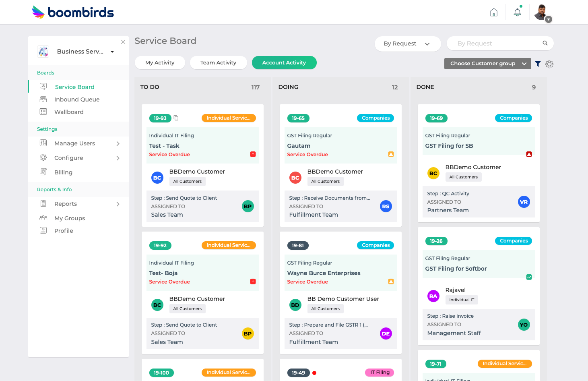Viewport: 588px width, 381px height.
Task: Toggle the Account Activity view
Action: click(284, 62)
